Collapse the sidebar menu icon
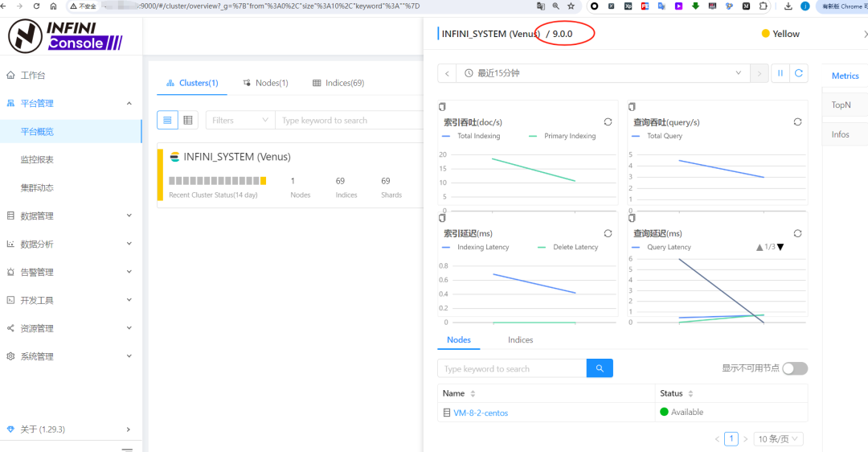Viewport: 868px width, 452px height. [x=127, y=450]
